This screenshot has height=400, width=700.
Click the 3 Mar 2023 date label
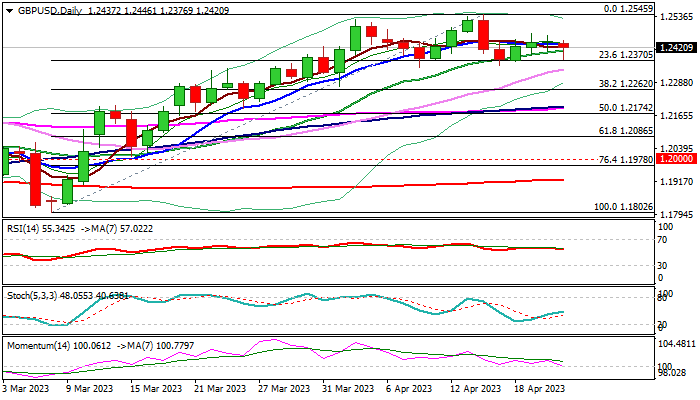coord(26,389)
